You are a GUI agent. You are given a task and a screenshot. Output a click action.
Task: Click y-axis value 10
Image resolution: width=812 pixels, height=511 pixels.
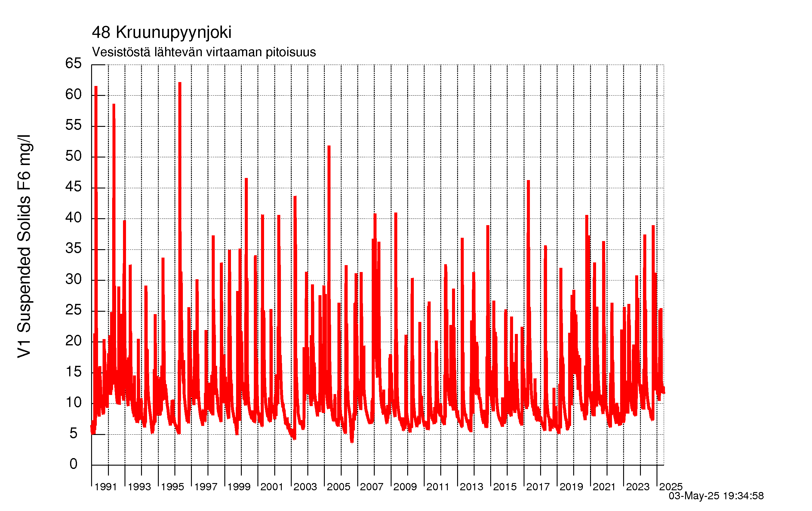pyautogui.click(x=73, y=402)
